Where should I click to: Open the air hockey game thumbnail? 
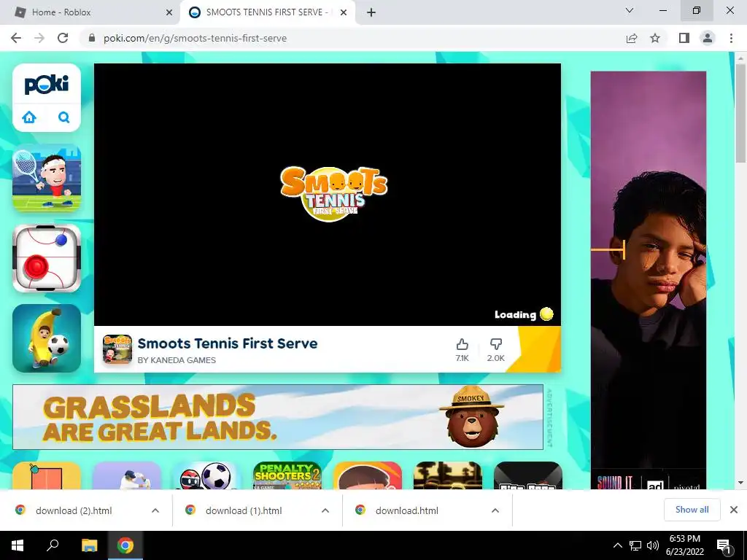click(47, 258)
